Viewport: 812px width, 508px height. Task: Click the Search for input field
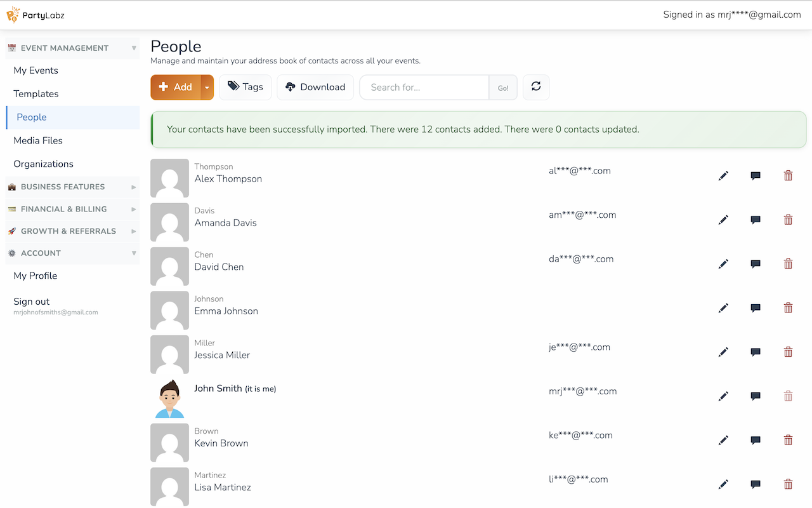point(424,88)
